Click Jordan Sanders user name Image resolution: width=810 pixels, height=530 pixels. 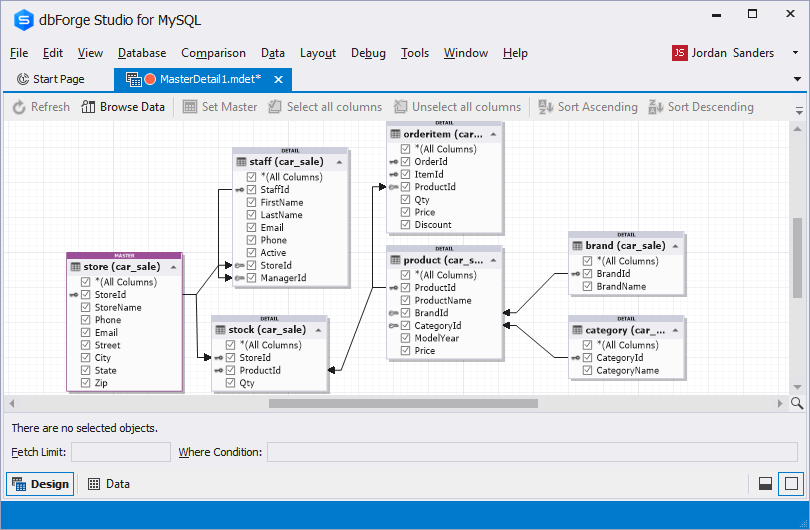click(x=733, y=53)
